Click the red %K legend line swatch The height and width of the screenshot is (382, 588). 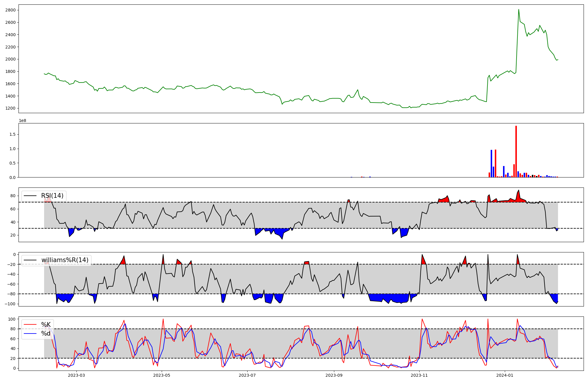point(30,325)
